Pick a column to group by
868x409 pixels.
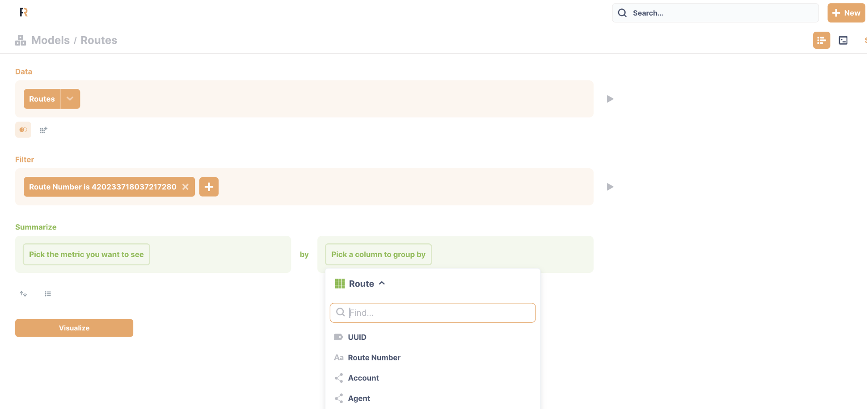pyautogui.click(x=378, y=255)
